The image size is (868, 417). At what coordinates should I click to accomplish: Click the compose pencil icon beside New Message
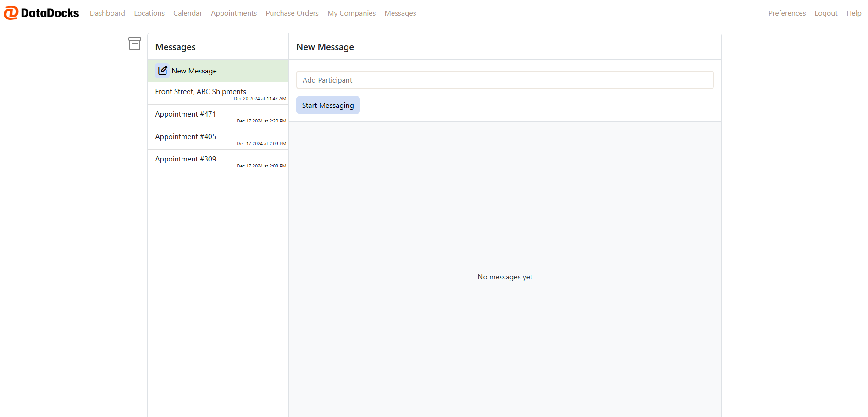coord(162,71)
